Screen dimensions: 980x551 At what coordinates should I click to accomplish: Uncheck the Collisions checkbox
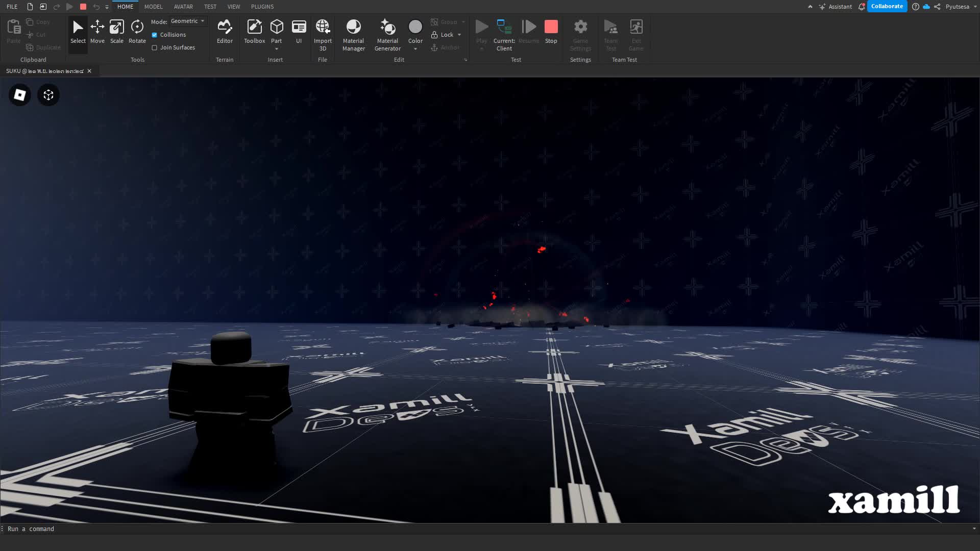point(155,35)
